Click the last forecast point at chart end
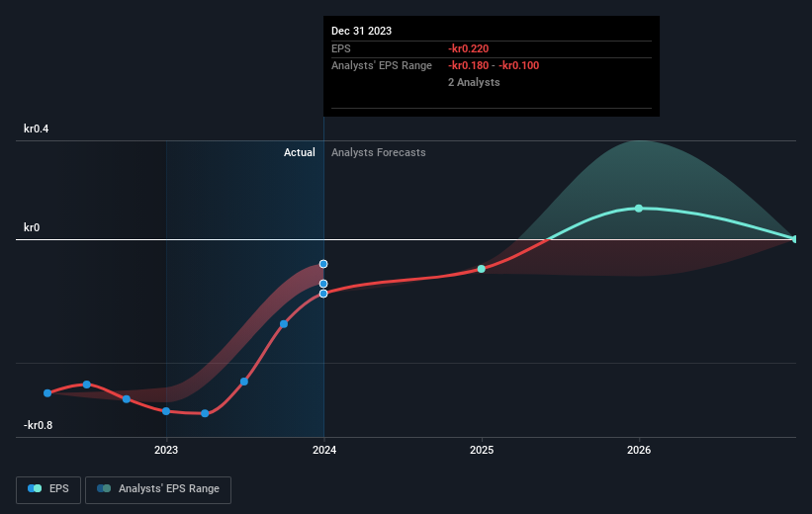 coord(795,238)
